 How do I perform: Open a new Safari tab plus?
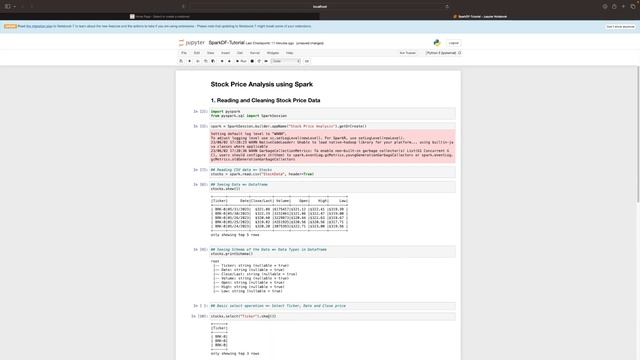[x=623, y=7]
